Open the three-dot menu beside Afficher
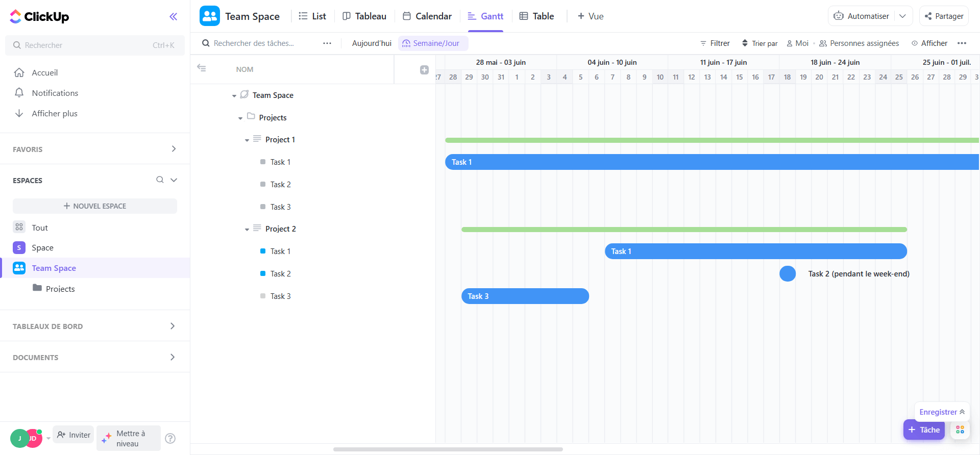 [962, 43]
